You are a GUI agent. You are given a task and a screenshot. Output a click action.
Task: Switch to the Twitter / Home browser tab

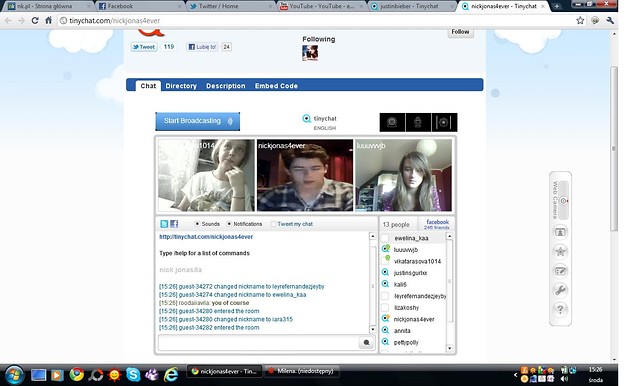[231, 6]
